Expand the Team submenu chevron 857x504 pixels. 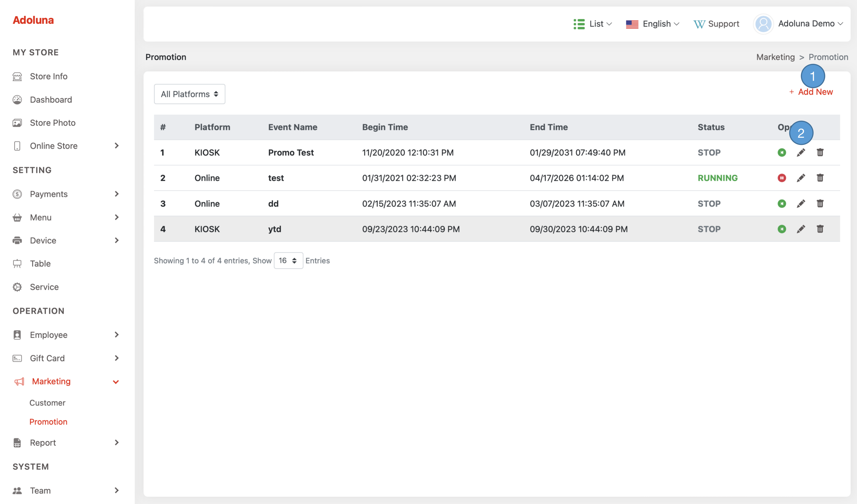coord(117,490)
